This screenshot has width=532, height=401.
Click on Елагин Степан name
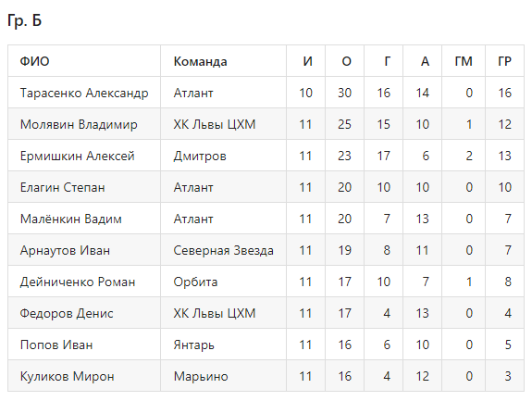click(x=62, y=187)
